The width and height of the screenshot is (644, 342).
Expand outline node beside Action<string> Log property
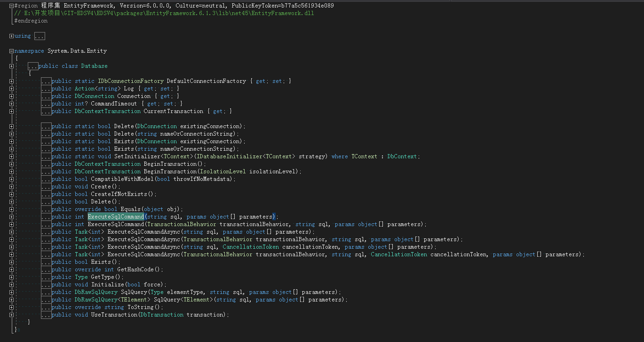pos(11,89)
